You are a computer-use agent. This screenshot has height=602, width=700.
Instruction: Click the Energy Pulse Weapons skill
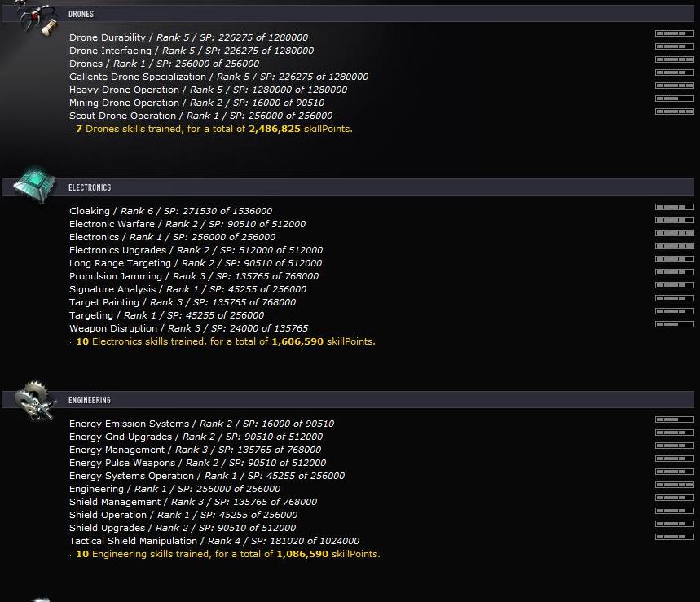tap(197, 463)
